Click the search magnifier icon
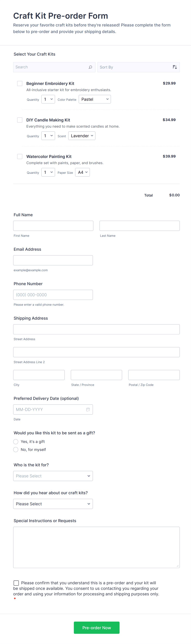 [x=90, y=67]
